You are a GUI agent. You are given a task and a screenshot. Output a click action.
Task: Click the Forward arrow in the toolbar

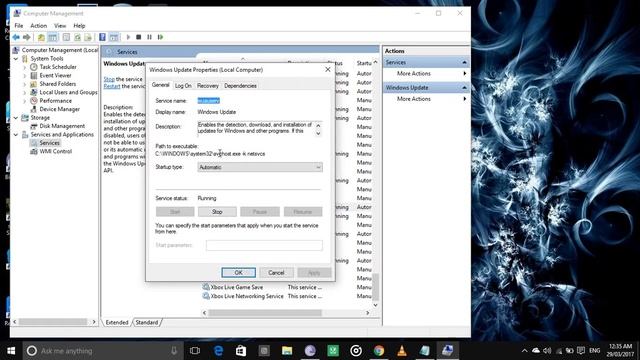pos(27,37)
